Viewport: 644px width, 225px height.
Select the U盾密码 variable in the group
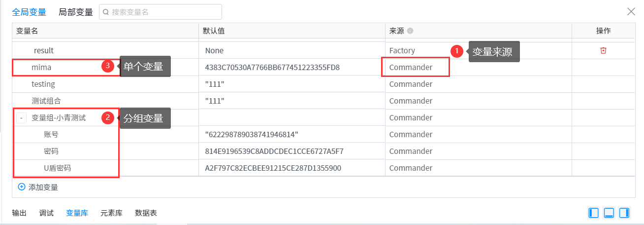[x=57, y=168]
